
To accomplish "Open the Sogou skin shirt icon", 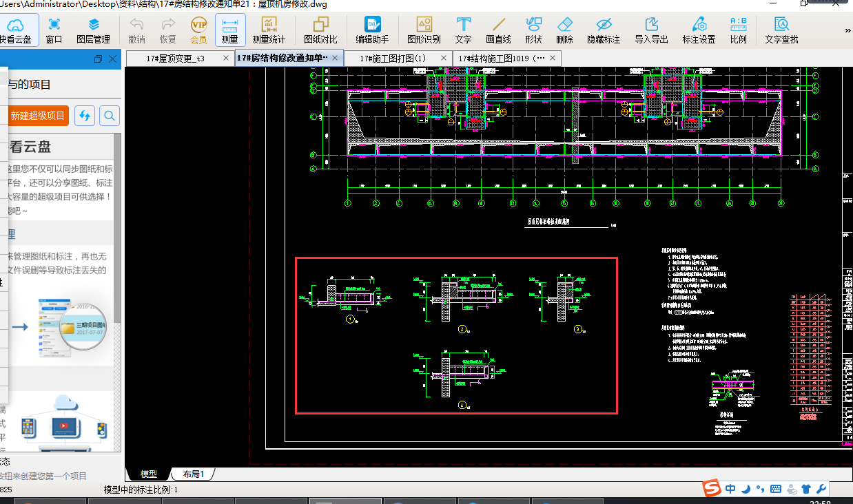I will tap(806, 489).
